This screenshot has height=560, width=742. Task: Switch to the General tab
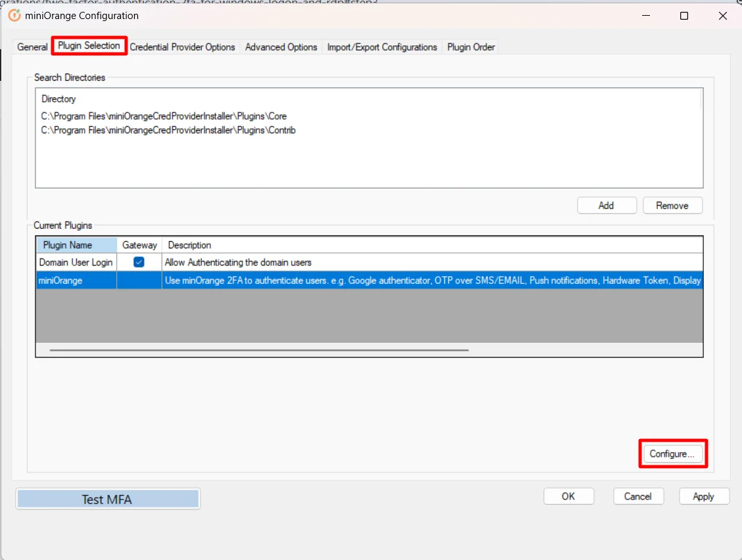[x=32, y=47]
